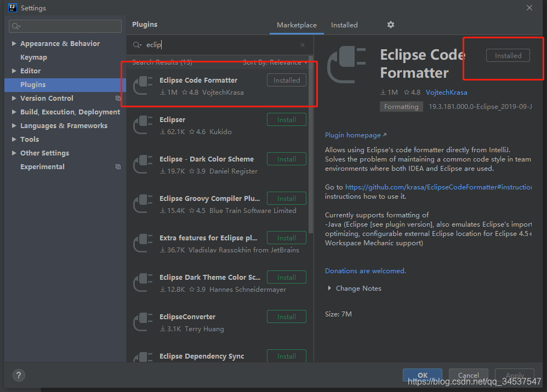Click the Formatting tag label
The width and height of the screenshot is (547, 392).
coord(401,107)
